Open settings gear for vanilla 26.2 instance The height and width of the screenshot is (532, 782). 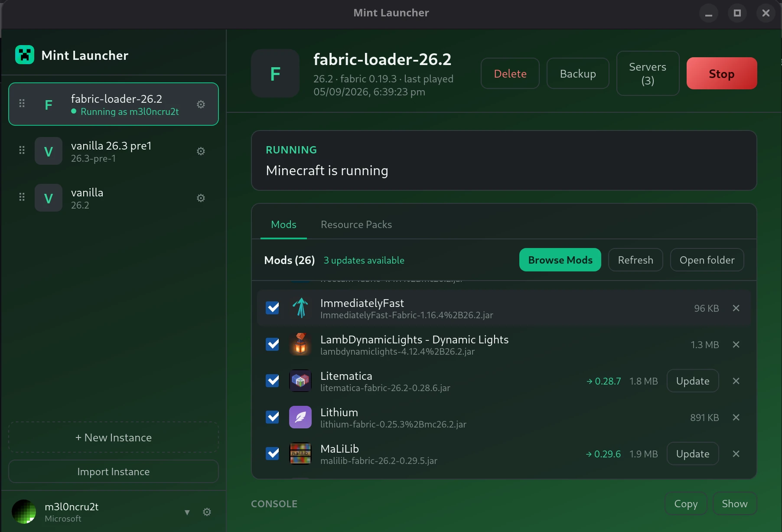pyautogui.click(x=201, y=198)
